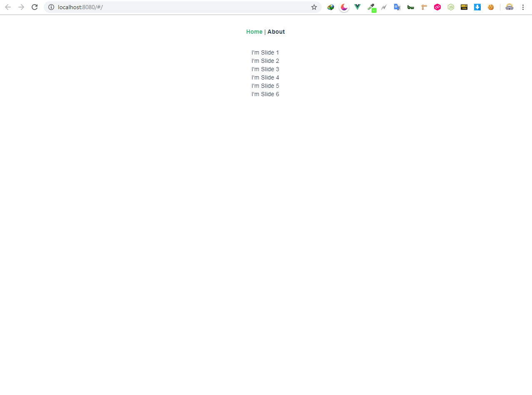Image resolution: width=532 pixels, height=395 pixels.
Task: Open the Vue.js devtools extension
Action: 357,7
